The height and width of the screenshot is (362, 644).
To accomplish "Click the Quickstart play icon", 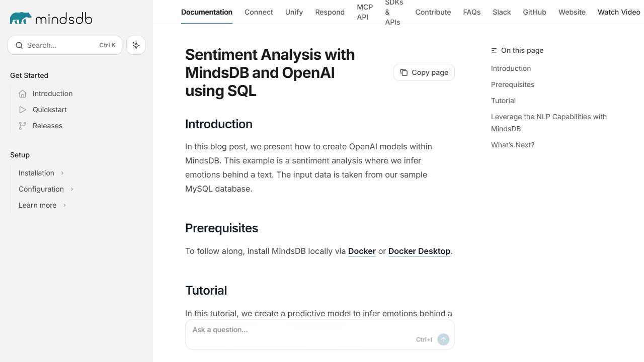I will pyautogui.click(x=23, y=110).
